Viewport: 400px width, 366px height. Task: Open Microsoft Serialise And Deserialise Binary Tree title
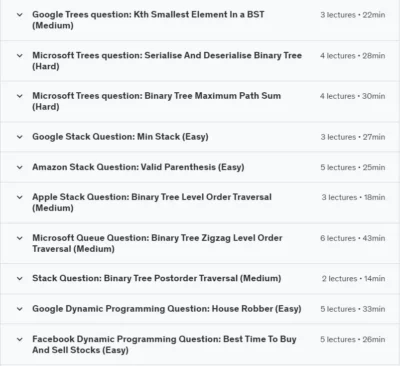coord(167,61)
